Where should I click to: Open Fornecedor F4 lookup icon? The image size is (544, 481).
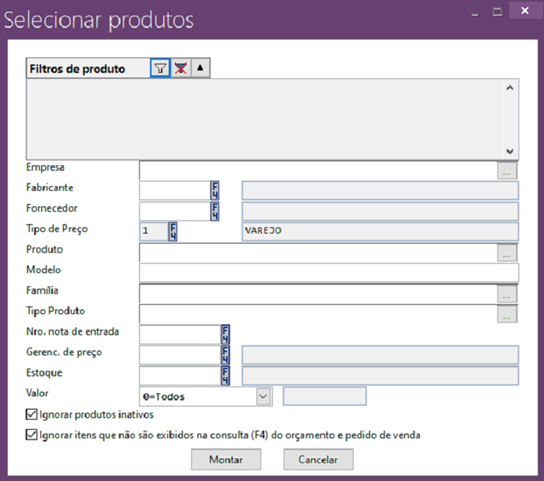tap(215, 211)
